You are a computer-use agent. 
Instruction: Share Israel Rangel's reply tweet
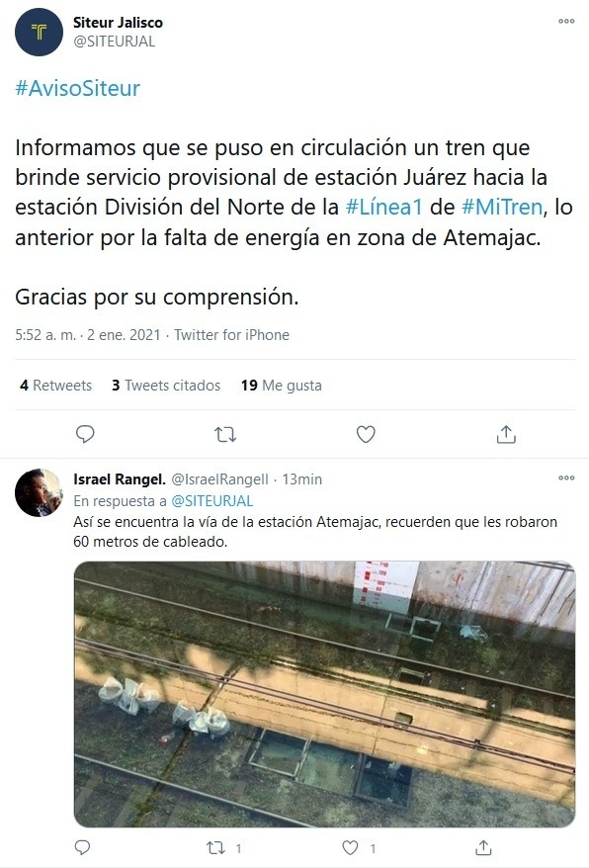(x=483, y=847)
